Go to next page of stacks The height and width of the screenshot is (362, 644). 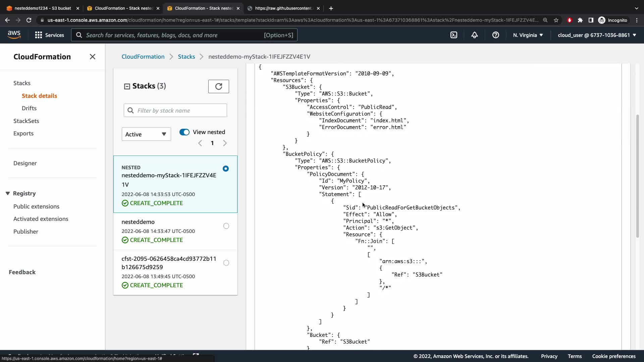(225, 143)
